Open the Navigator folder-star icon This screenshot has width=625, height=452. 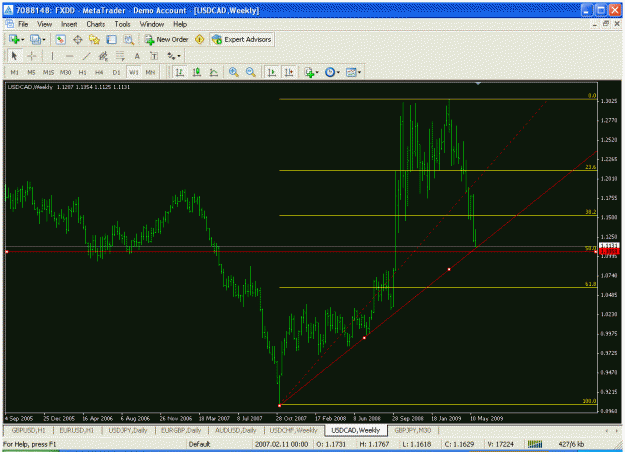point(94,39)
